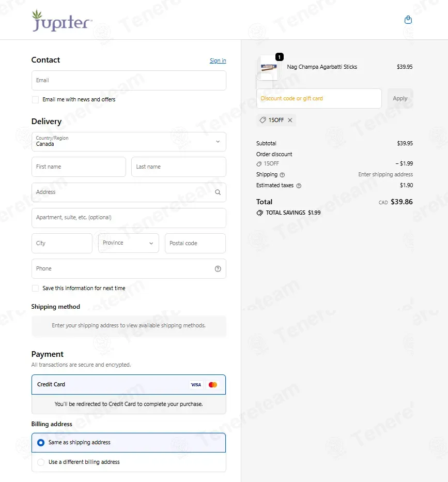Click the 15OFF tag chip icon
448x482 pixels.
coord(262,120)
